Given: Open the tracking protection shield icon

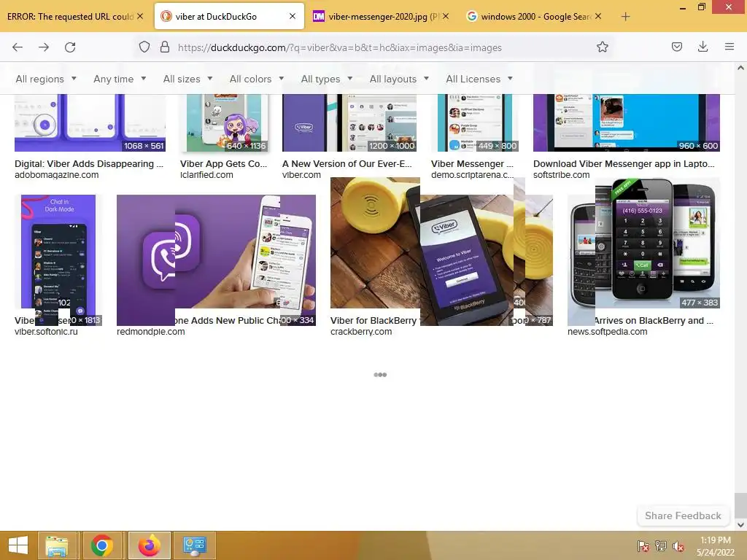Looking at the screenshot, I should (x=144, y=47).
